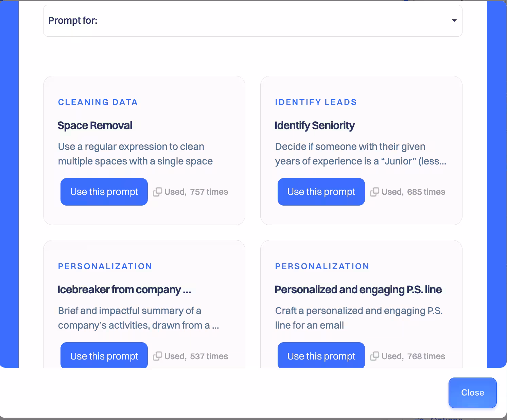Click the 'Icebreaker from company ...' title
The image size is (507, 420).
point(124,290)
